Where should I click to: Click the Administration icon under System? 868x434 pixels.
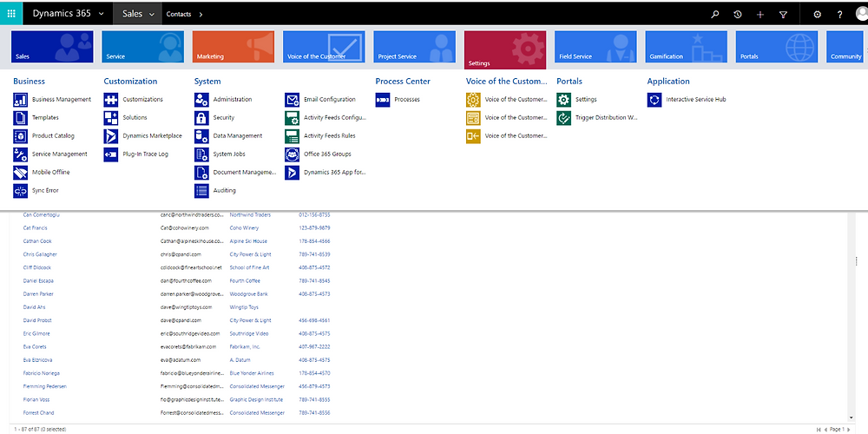tap(201, 100)
